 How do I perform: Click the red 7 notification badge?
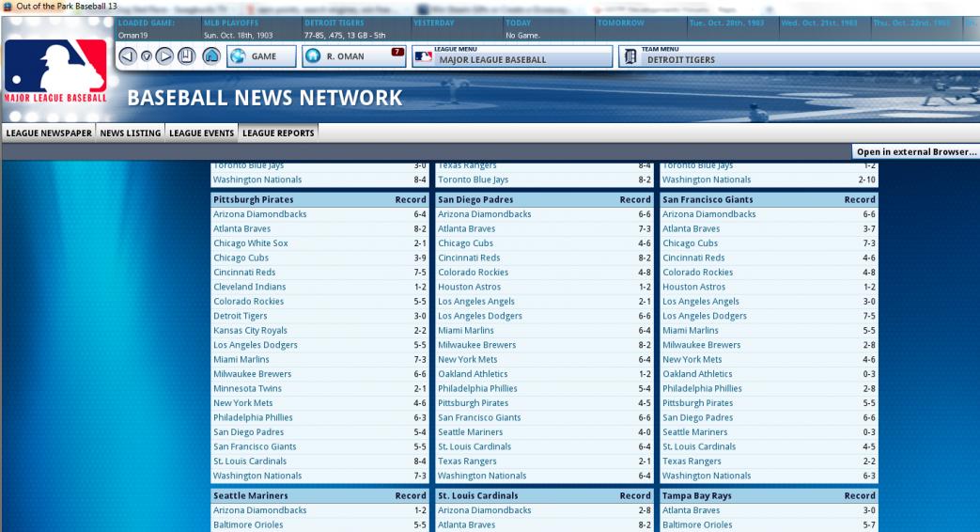(x=397, y=52)
